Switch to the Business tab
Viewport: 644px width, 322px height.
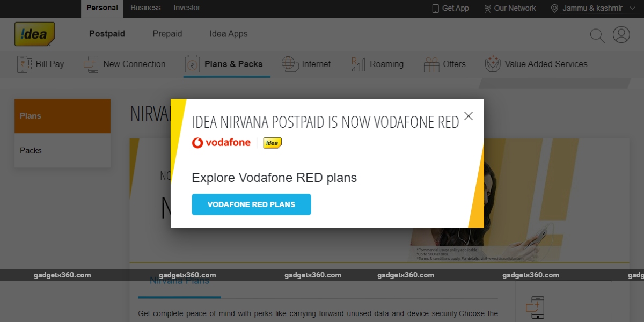tap(145, 8)
